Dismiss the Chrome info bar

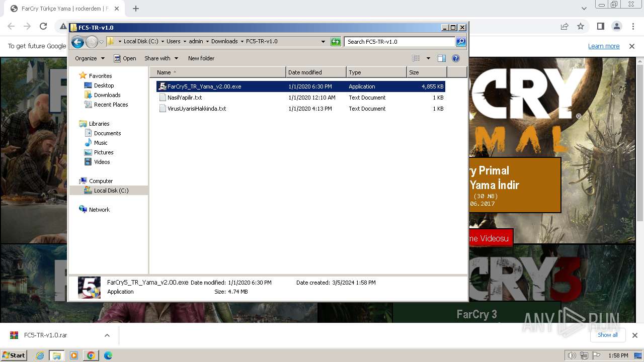click(632, 46)
